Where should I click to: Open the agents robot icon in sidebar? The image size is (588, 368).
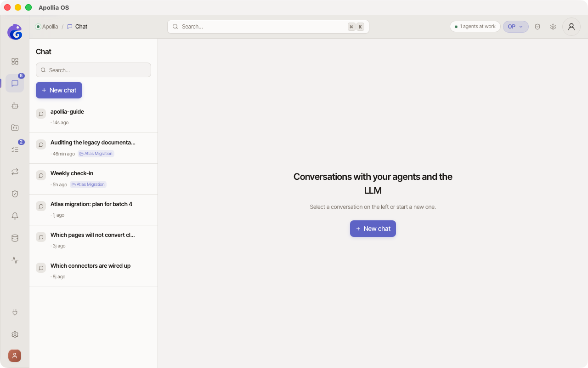coord(15,105)
